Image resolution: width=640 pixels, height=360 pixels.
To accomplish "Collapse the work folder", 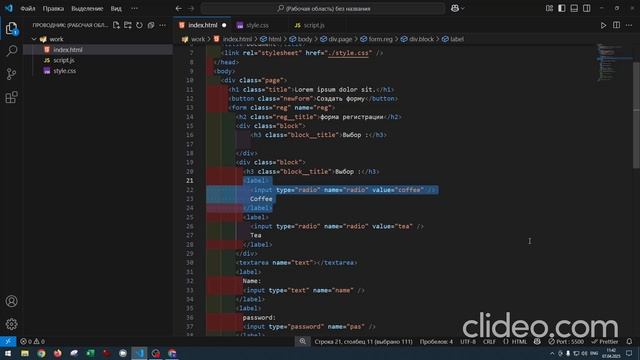I will point(34,39).
